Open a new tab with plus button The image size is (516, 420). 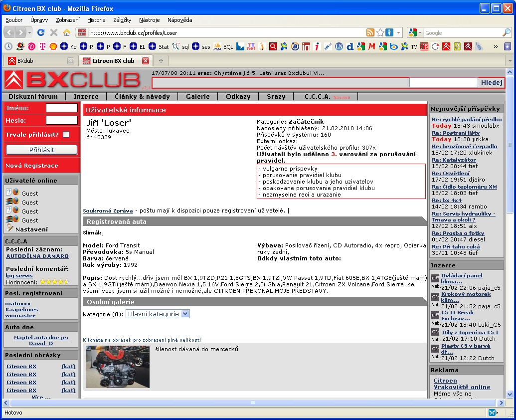point(161,60)
